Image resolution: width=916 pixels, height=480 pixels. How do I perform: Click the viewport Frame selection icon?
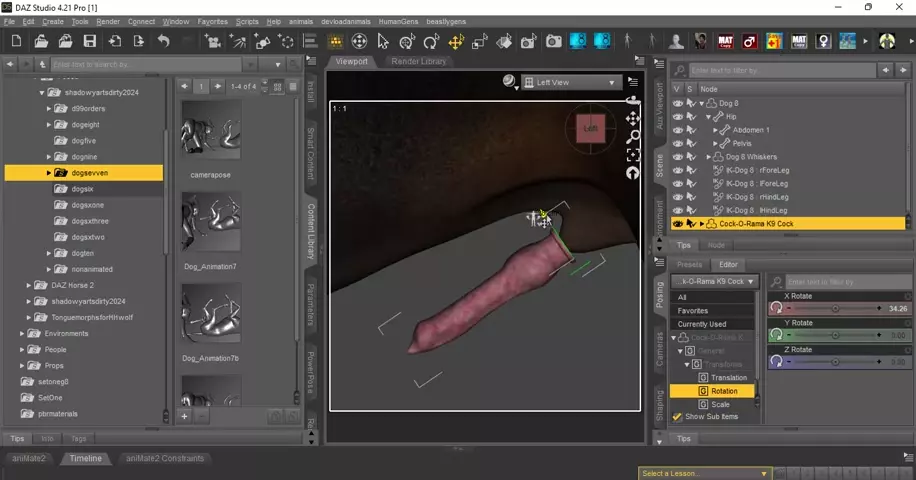point(632,155)
